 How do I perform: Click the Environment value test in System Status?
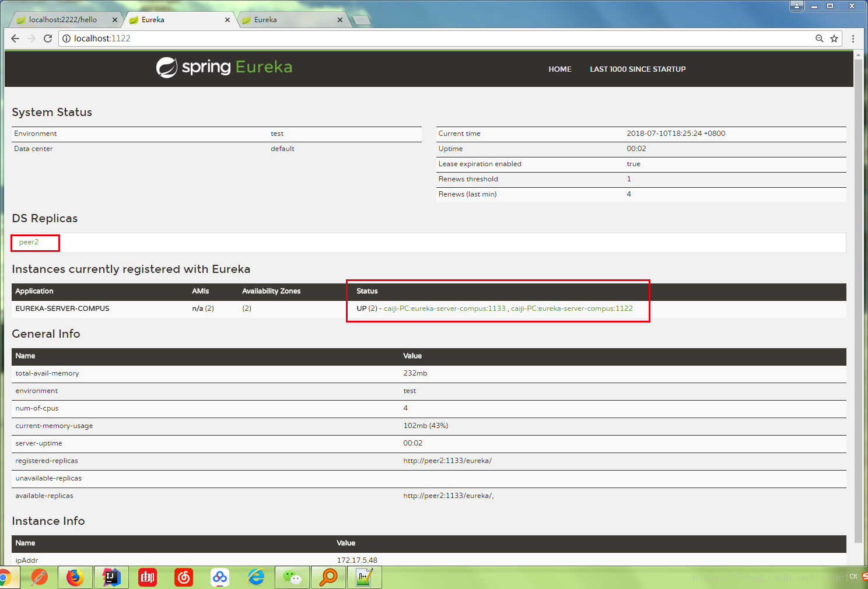pyautogui.click(x=277, y=134)
